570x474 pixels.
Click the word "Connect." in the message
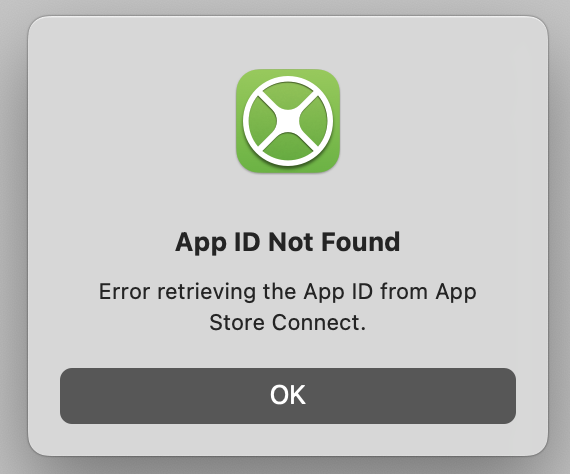click(x=319, y=322)
